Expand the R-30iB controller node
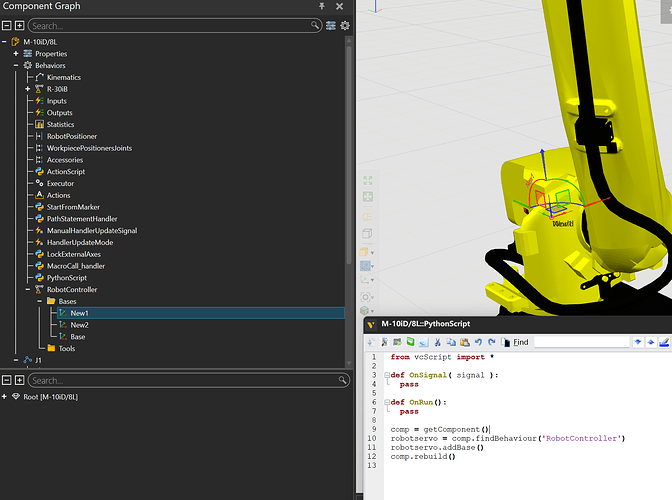The width and height of the screenshot is (672, 500). pyautogui.click(x=28, y=89)
